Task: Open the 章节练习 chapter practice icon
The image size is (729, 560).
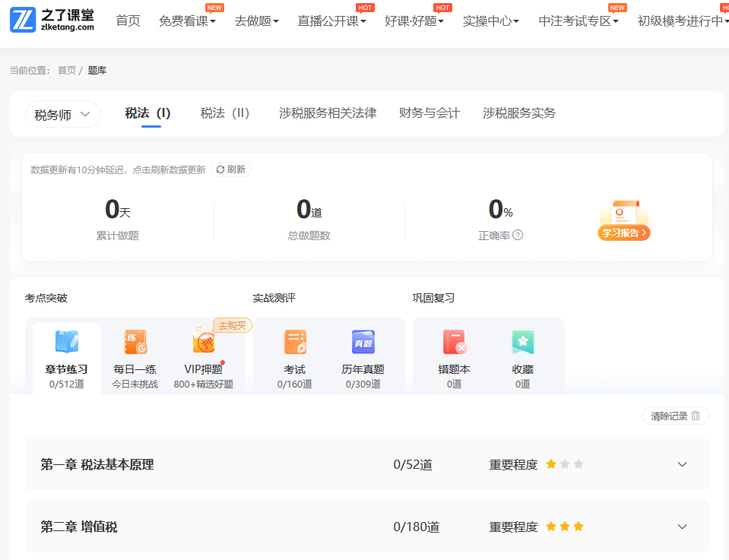Action: 67,343
